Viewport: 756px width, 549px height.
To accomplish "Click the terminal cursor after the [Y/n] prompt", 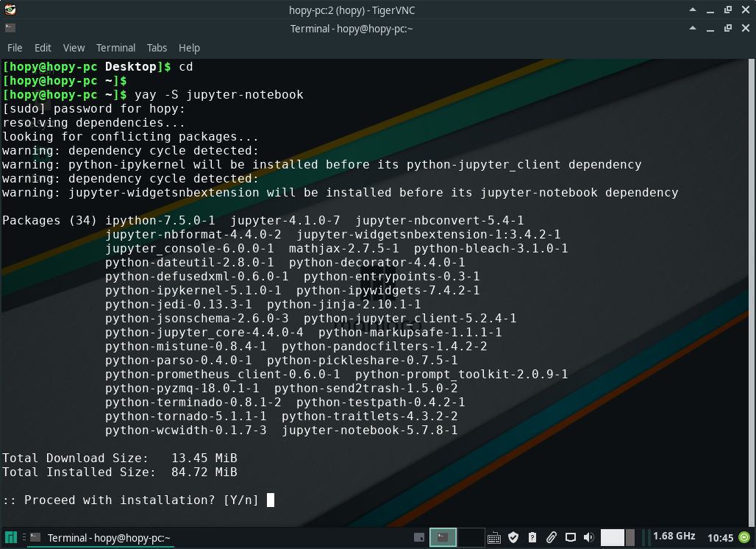I will [x=271, y=500].
